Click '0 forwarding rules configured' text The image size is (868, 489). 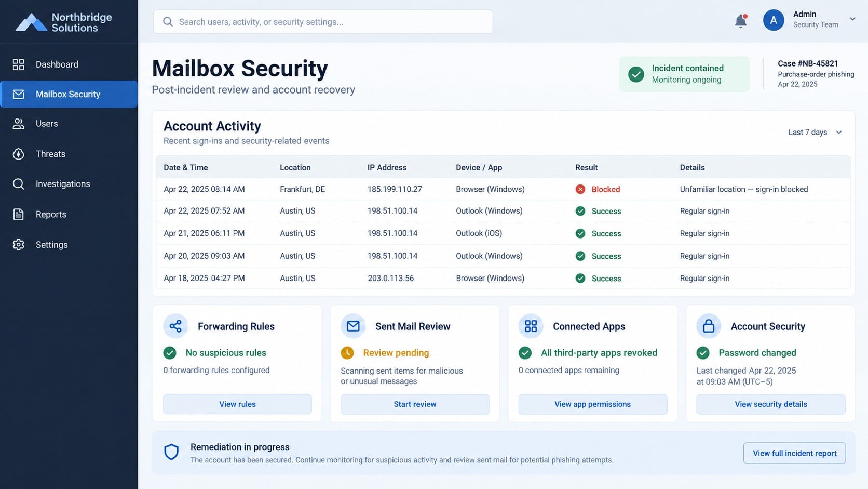click(x=216, y=370)
